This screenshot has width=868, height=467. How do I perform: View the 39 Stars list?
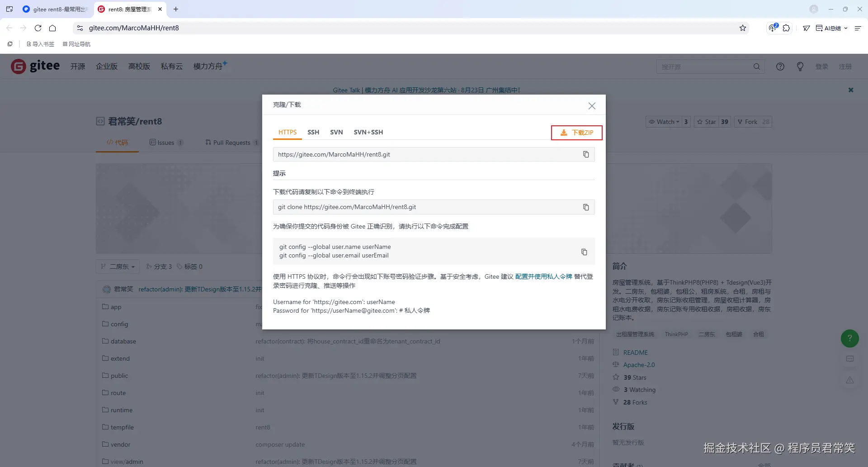click(635, 377)
